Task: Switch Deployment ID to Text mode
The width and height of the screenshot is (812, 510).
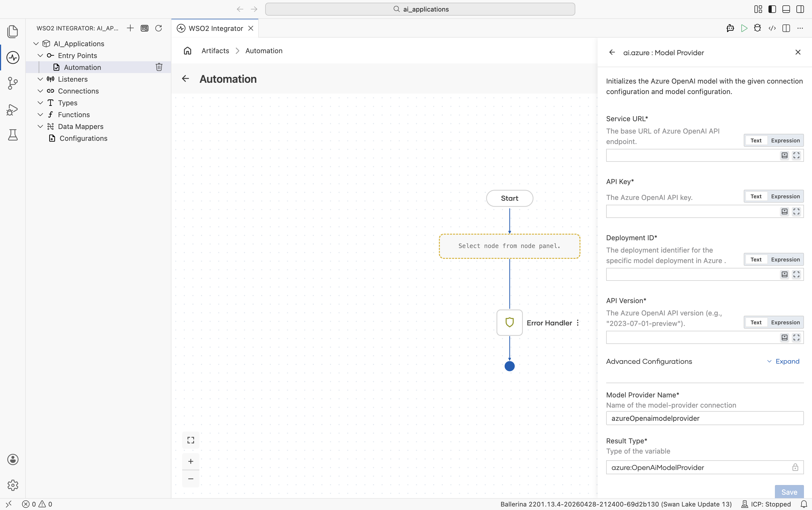Action: (x=756, y=259)
